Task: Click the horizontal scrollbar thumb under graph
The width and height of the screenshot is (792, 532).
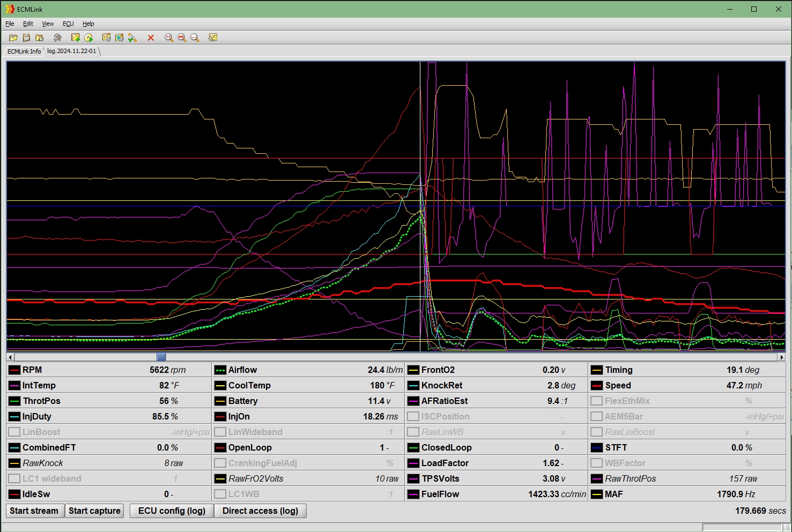Action: pyautogui.click(x=161, y=357)
